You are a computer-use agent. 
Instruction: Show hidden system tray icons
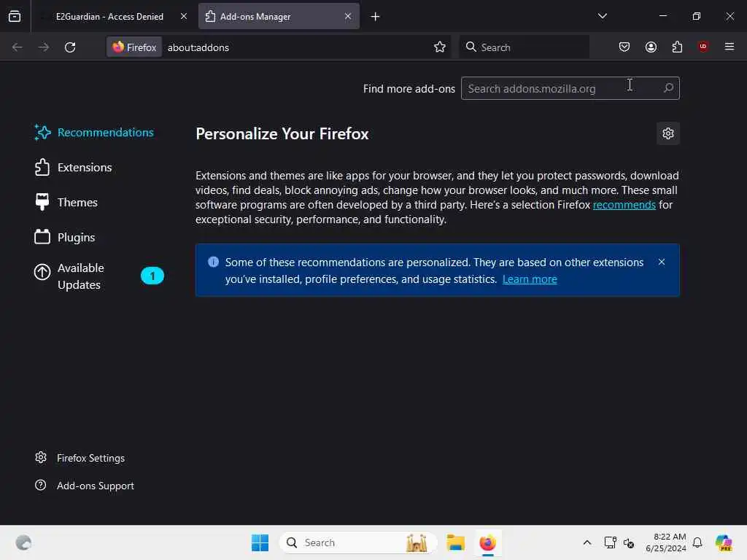click(x=587, y=542)
